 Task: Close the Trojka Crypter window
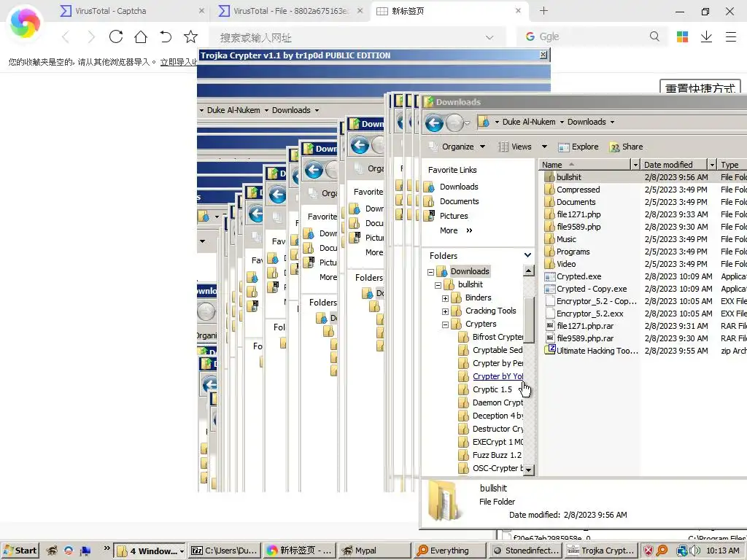[x=543, y=55]
